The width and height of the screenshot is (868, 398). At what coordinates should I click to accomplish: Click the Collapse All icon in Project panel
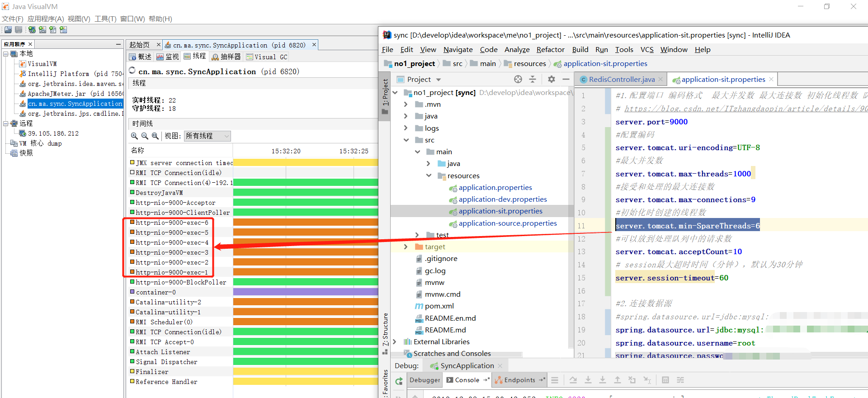coord(533,80)
